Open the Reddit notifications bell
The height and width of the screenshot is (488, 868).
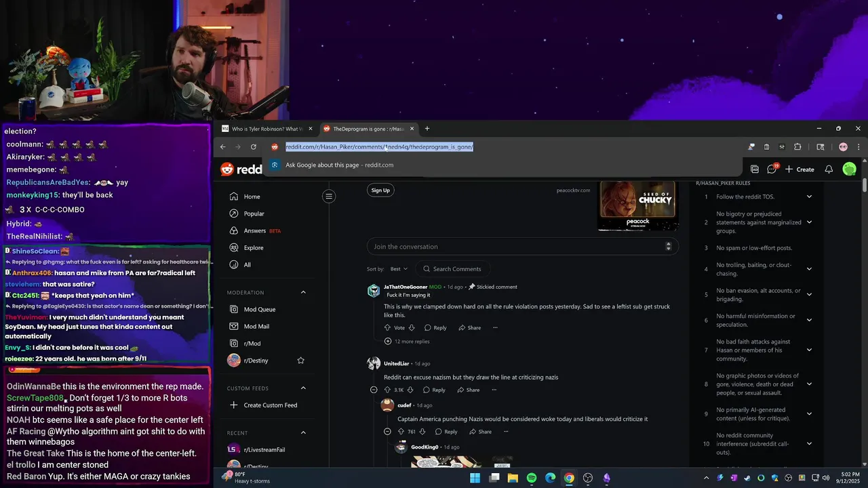click(829, 169)
